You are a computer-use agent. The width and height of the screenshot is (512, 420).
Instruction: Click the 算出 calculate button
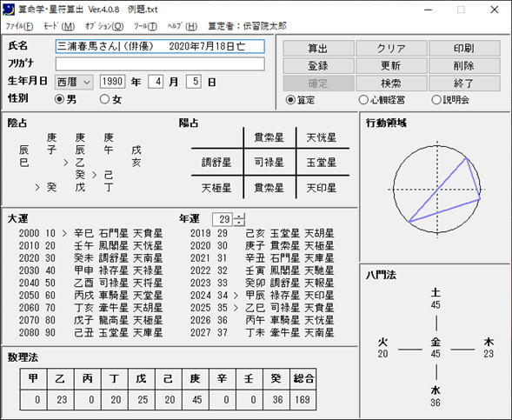pos(318,49)
